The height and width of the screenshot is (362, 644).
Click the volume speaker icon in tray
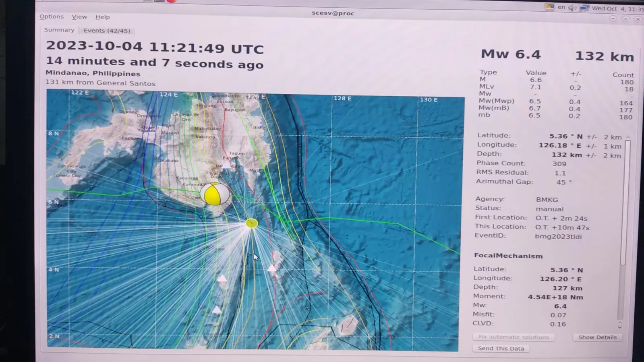(572, 8)
